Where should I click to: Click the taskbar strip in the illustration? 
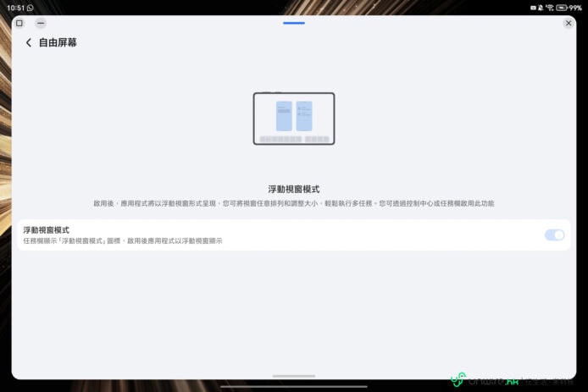pos(294,139)
